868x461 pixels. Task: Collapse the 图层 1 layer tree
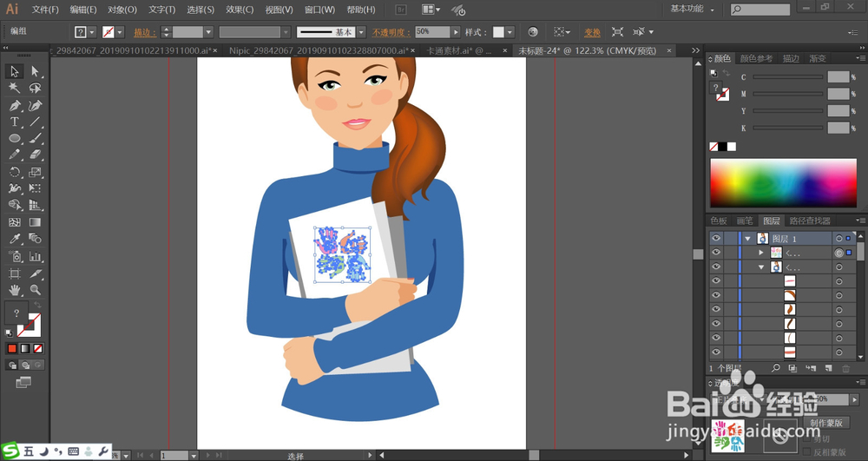(x=748, y=239)
